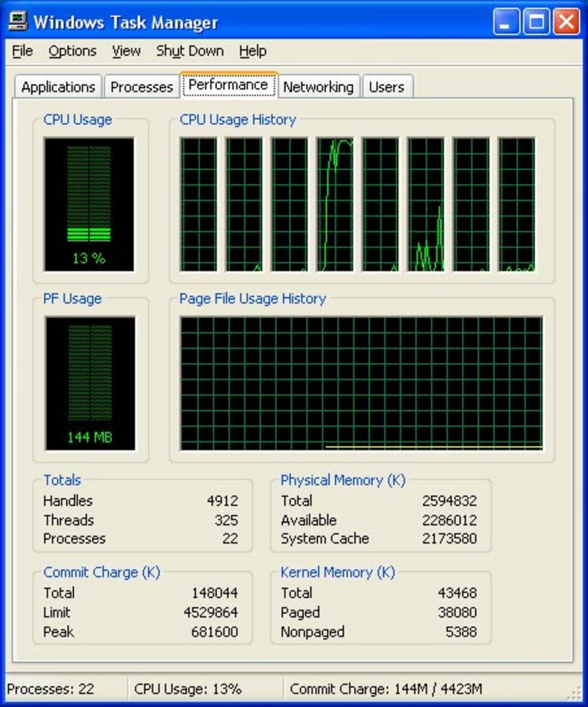Click the Physical Memory Total value 2594832

click(449, 501)
